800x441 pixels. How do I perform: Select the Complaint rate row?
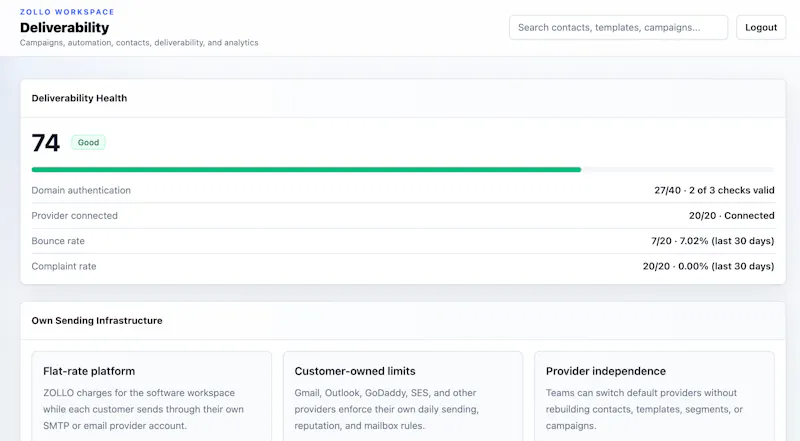point(403,266)
